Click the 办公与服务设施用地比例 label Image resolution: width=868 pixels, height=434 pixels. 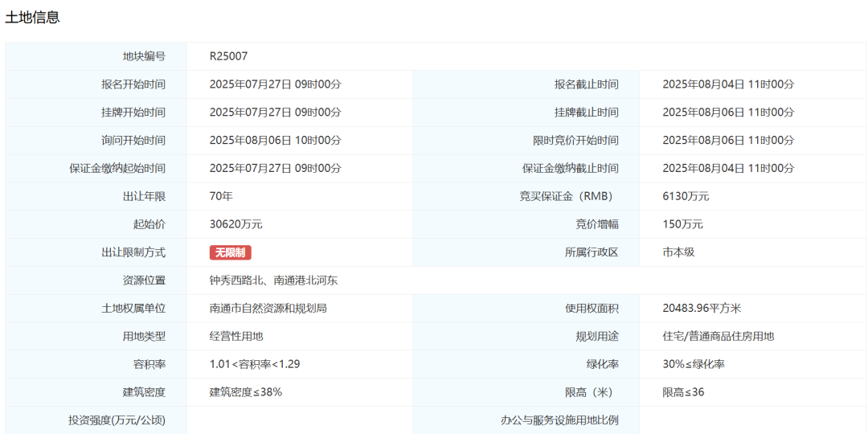[559, 420]
